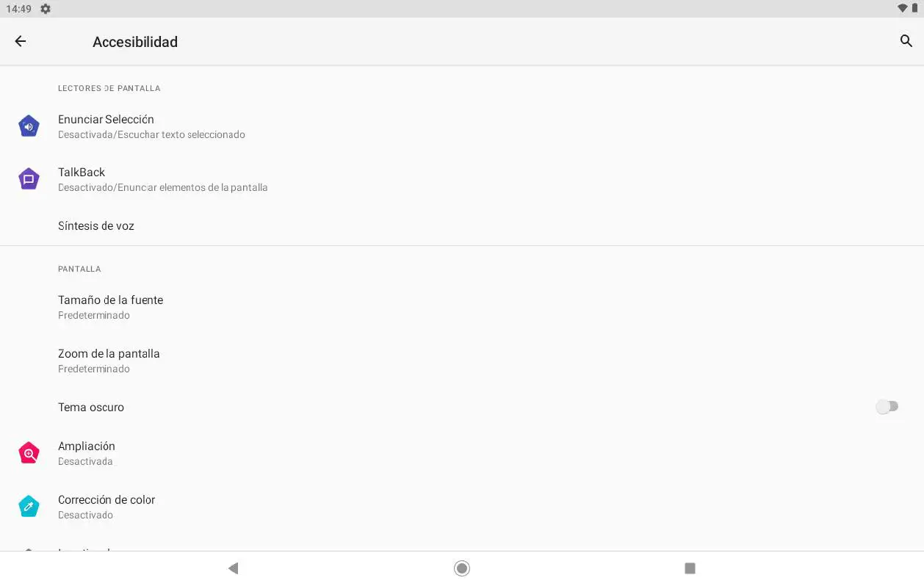Open Zoom de la pantalla option

tap(462, 361)
